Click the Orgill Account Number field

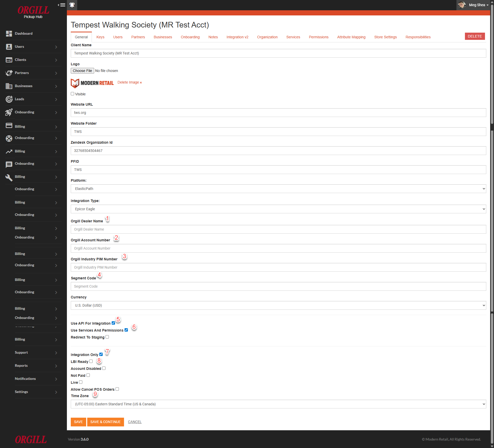278,248
